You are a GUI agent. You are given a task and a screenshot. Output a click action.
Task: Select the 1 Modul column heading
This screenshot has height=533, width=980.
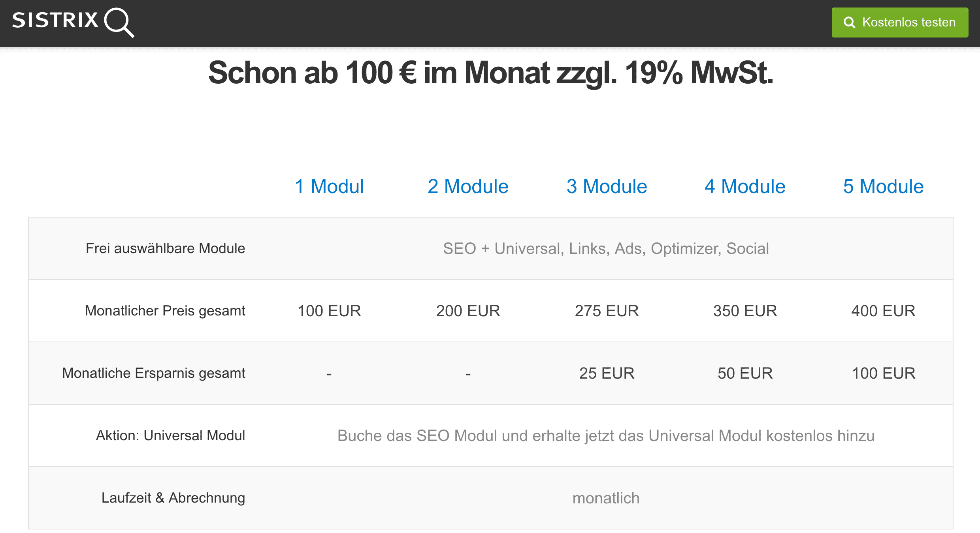tap(329, 186)
